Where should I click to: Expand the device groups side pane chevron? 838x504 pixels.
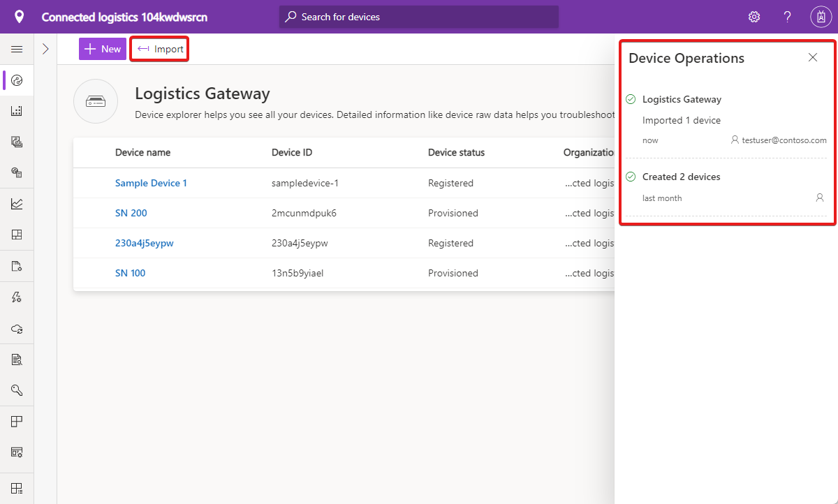(x=45, y=49)
